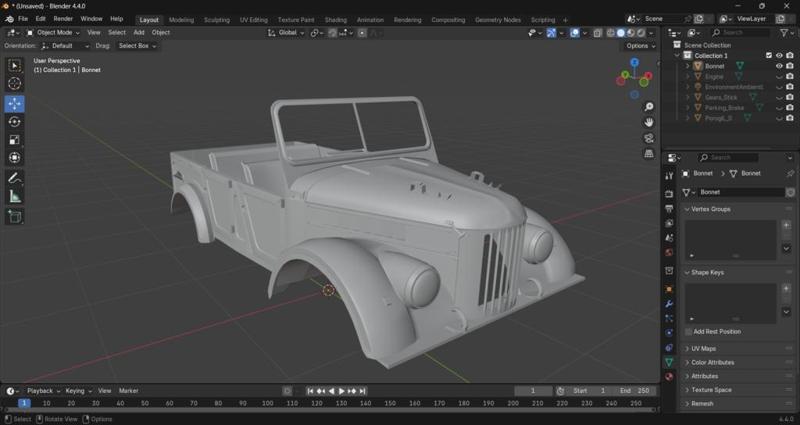Viewport: 800px width, 425px height.
Task: Enable the Add Rest Position checkbox
Action: tap(688, 332)
